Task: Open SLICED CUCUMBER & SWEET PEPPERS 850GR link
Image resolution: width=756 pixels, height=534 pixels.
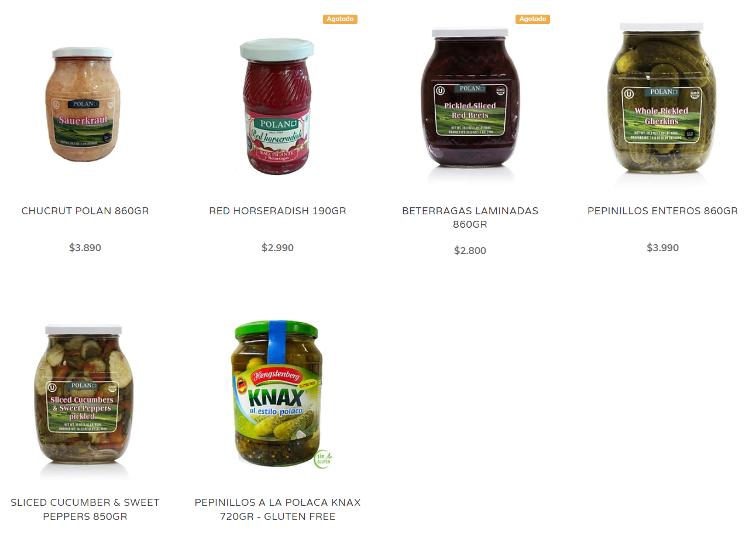Action: click(x=85, y=509)
